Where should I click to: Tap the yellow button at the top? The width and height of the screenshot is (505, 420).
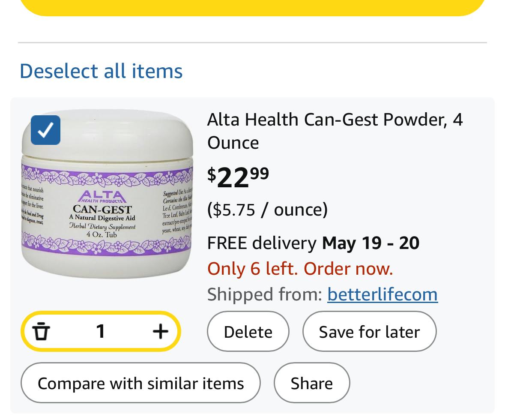click(252, 7)
